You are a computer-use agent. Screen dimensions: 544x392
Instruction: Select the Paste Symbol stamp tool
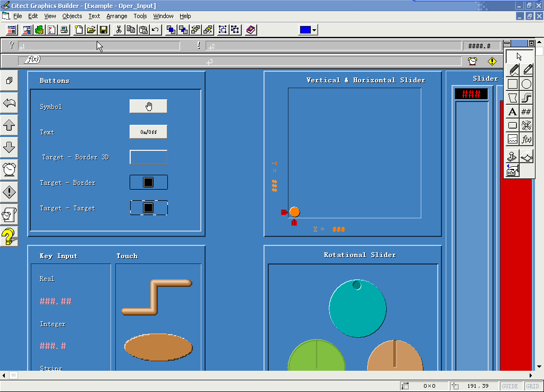pyautogui.click(x=513, y=157)
